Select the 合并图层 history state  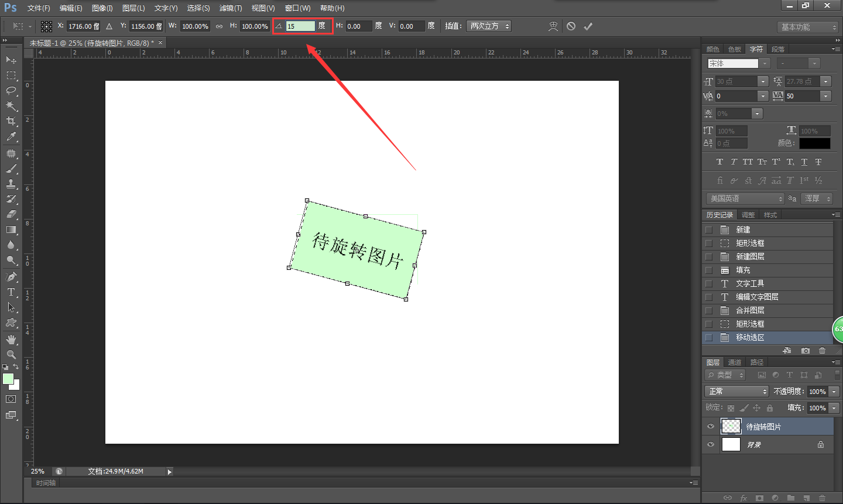[750, 311]
